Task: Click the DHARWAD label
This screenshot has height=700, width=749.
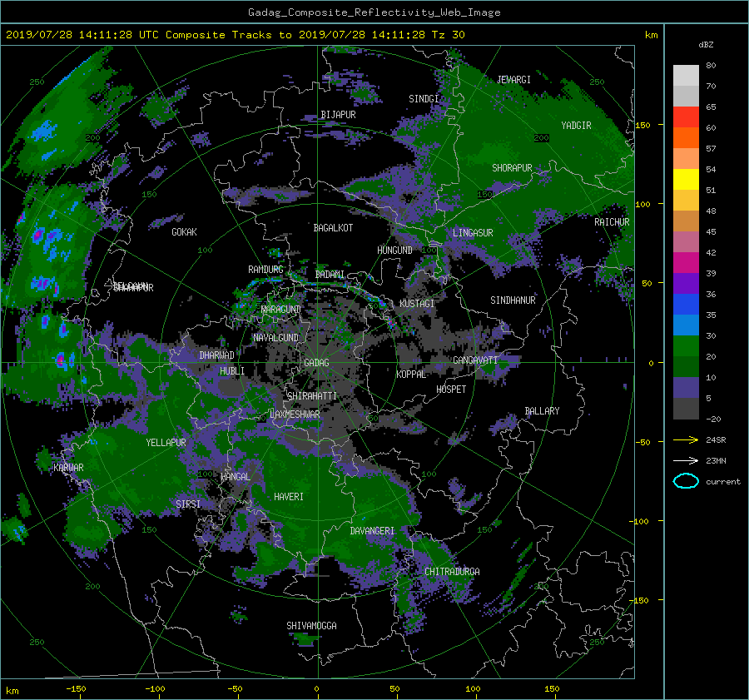Action: pos(216,355)
